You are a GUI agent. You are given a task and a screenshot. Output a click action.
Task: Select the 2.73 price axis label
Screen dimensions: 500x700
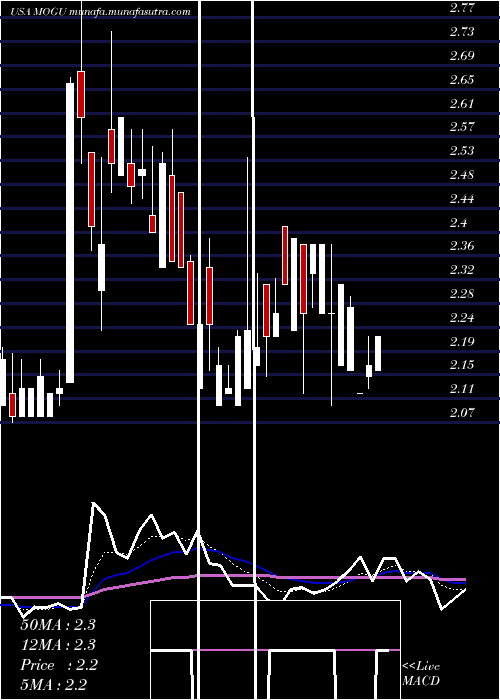[x=462, y=32]
